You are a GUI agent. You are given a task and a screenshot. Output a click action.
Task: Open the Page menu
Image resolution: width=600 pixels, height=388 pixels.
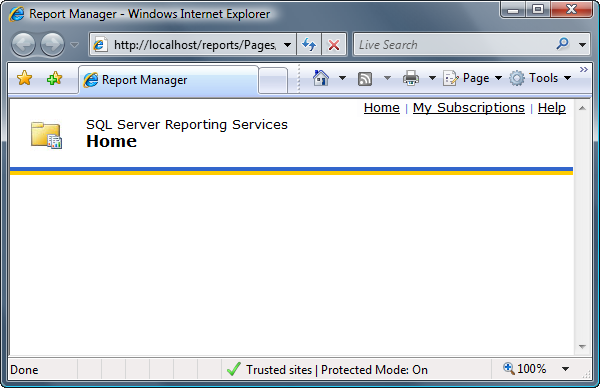tap(473, 78)
